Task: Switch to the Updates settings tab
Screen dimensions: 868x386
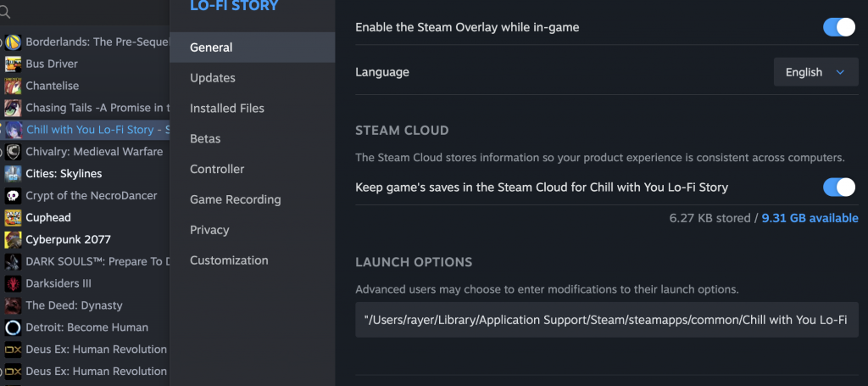Action: click(213, 78)
